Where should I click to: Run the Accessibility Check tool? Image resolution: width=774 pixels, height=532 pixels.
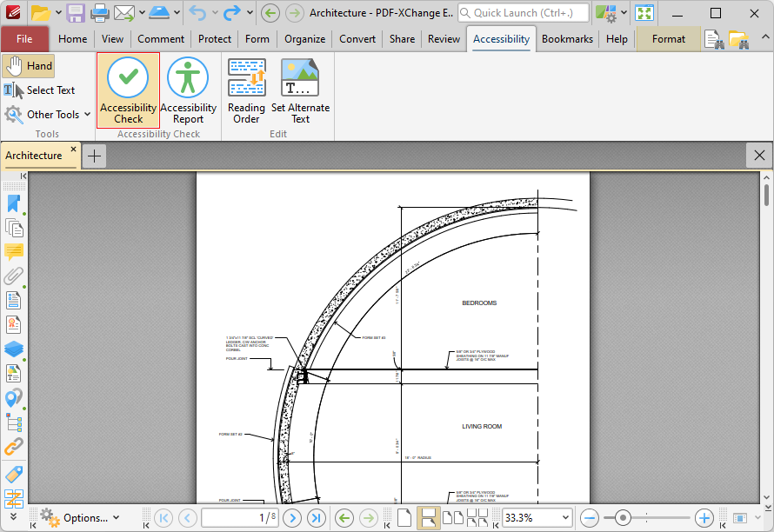(129, 90)
